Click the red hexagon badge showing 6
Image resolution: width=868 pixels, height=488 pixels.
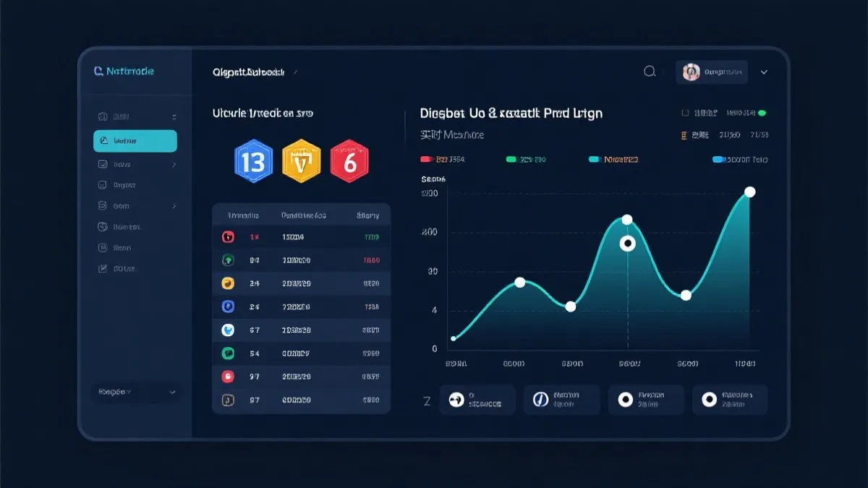click(x=349, y=162)
